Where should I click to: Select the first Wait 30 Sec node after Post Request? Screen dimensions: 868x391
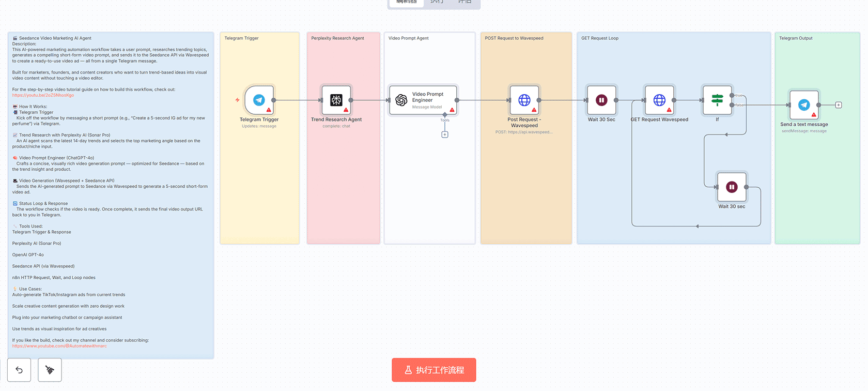click(601, 100)
